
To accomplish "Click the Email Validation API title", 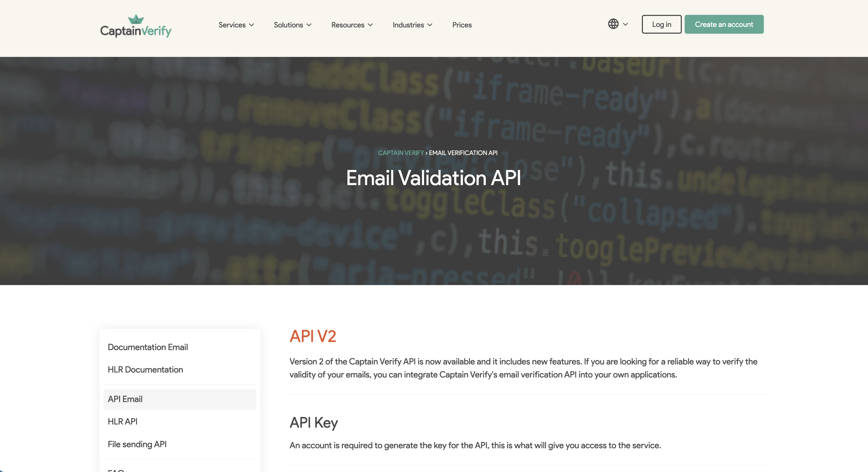I will point(434,178).
